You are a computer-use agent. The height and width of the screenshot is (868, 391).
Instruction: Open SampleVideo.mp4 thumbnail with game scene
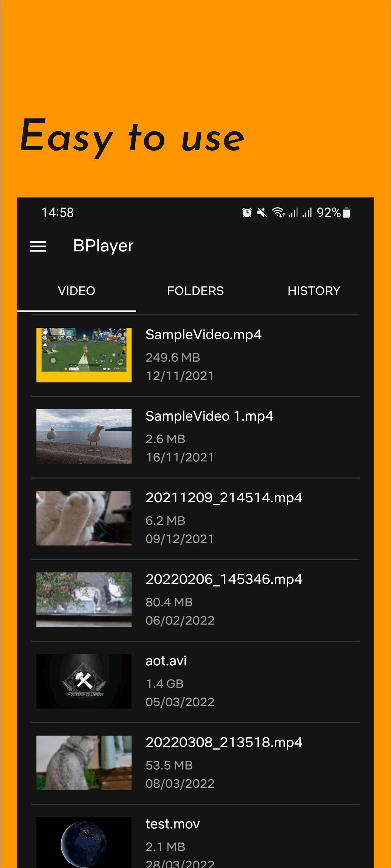point(84,355)
